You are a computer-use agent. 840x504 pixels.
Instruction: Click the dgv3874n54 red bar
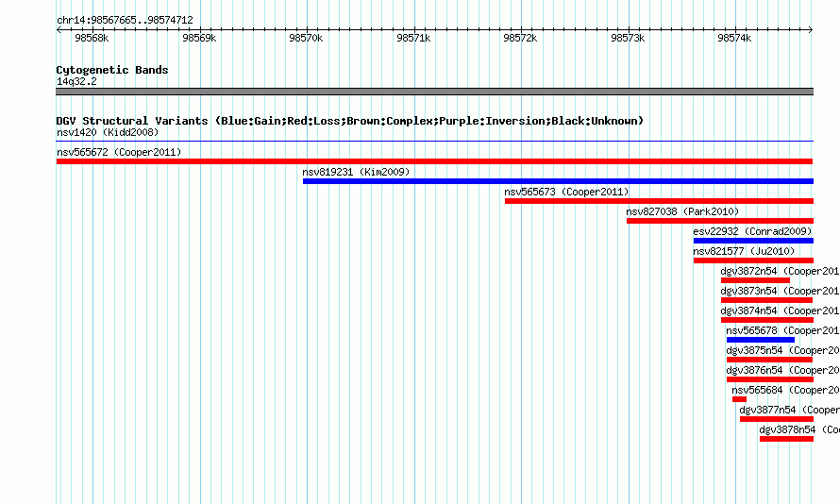[x=767, y=320]
